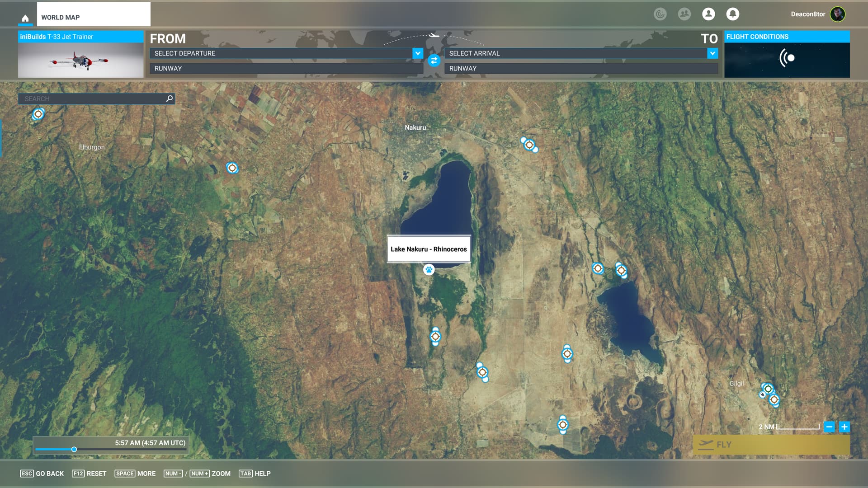The width and height of the screenshot is (868, 488).
Task: Click the map Search input field
Action: (x=93, y=99)
